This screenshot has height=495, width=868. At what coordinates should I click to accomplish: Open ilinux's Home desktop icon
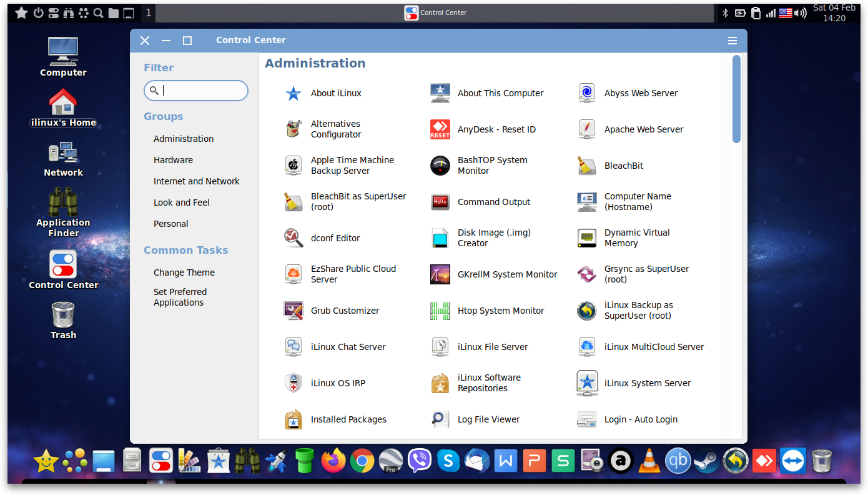63,107
